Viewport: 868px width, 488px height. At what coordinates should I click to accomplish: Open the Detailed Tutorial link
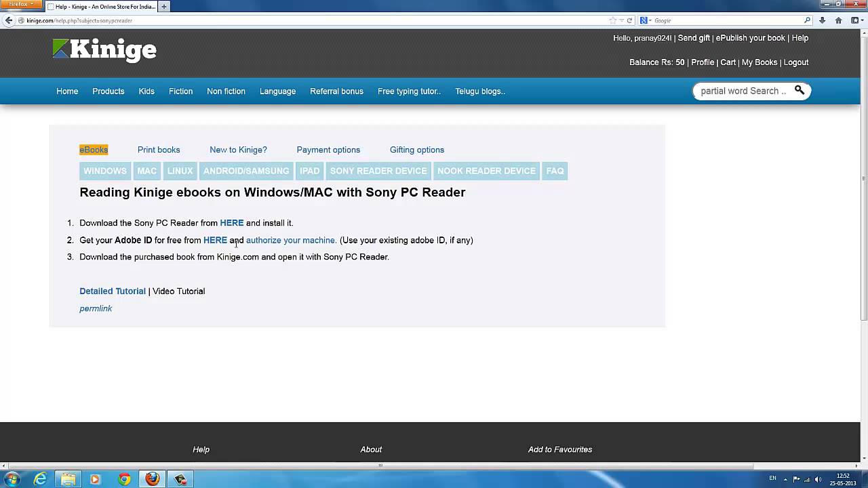click(113, 291)
